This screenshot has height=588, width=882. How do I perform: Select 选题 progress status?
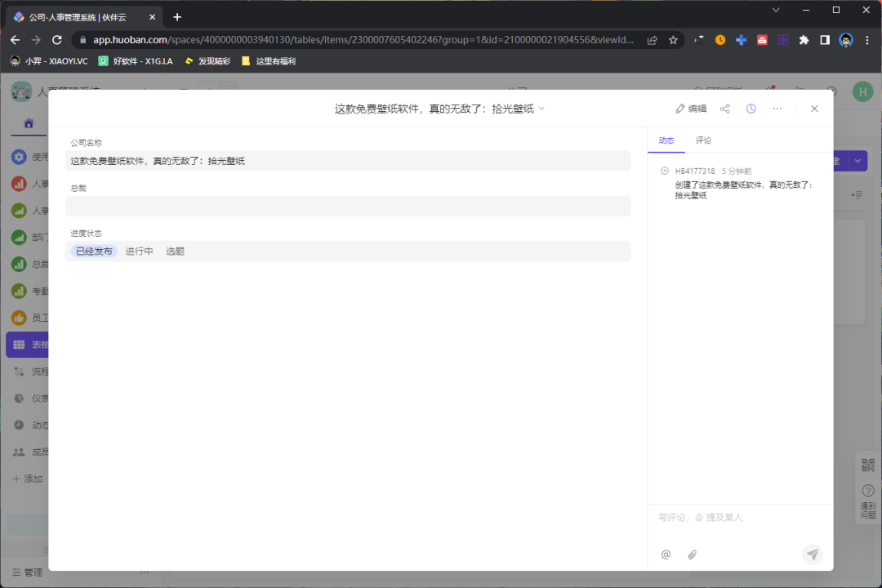pos(176,251)
